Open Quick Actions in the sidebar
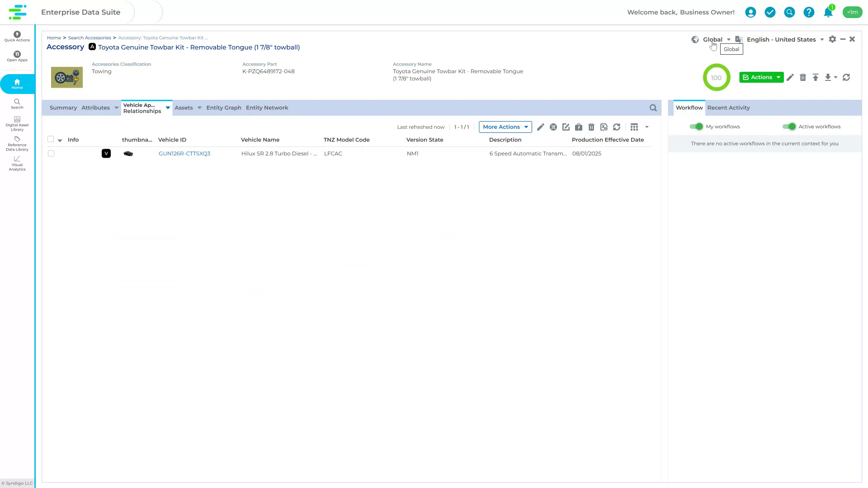The height and width of the screenshot is (488, 868). 17,36
